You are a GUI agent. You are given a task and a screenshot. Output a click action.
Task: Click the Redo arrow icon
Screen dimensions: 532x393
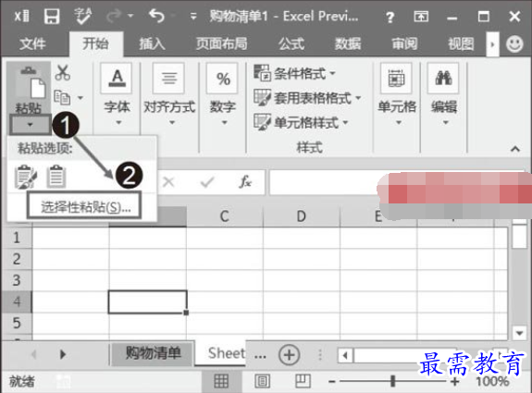click(x=115, y=16)
